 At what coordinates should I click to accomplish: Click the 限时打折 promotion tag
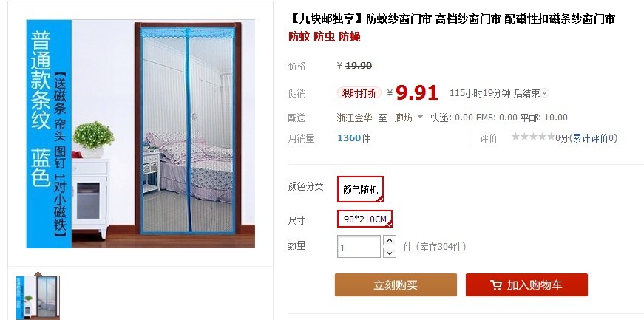[x=359, y=93]
